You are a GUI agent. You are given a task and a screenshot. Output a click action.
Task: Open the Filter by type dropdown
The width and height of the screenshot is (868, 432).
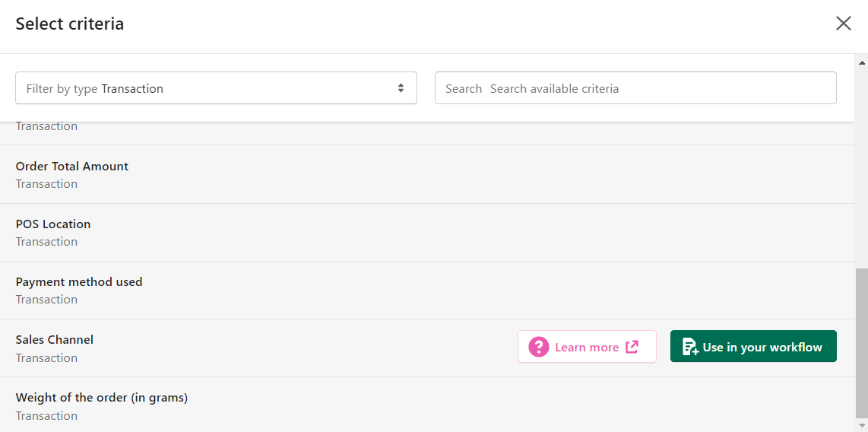pos(216,88)
